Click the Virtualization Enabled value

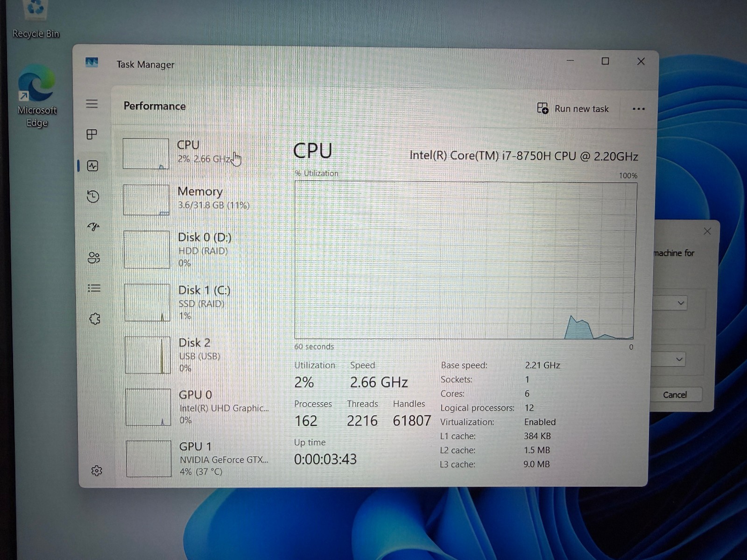point(540,422)
